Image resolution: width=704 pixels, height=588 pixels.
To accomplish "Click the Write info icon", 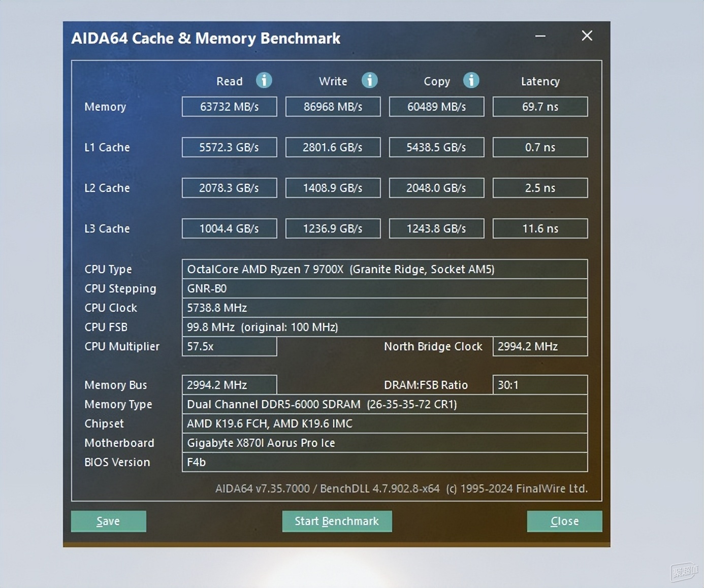I will click(369, 80).
